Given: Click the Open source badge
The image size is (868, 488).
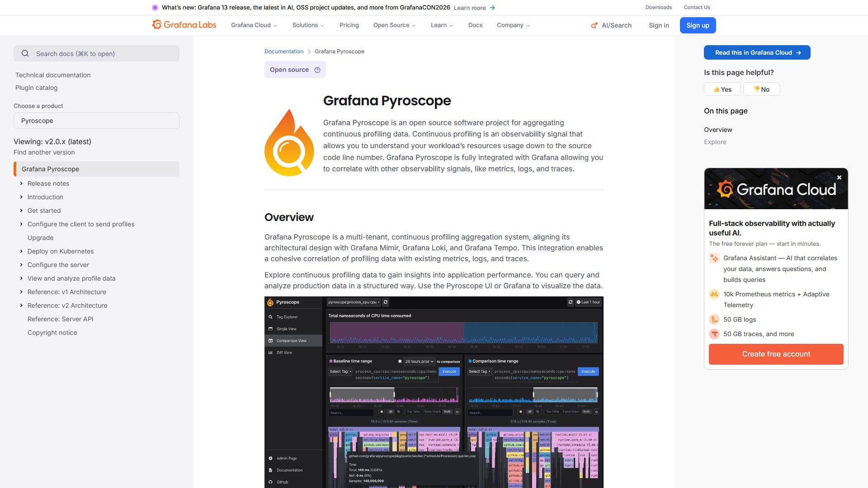Looking at the screenshot, I should (295, 70).
